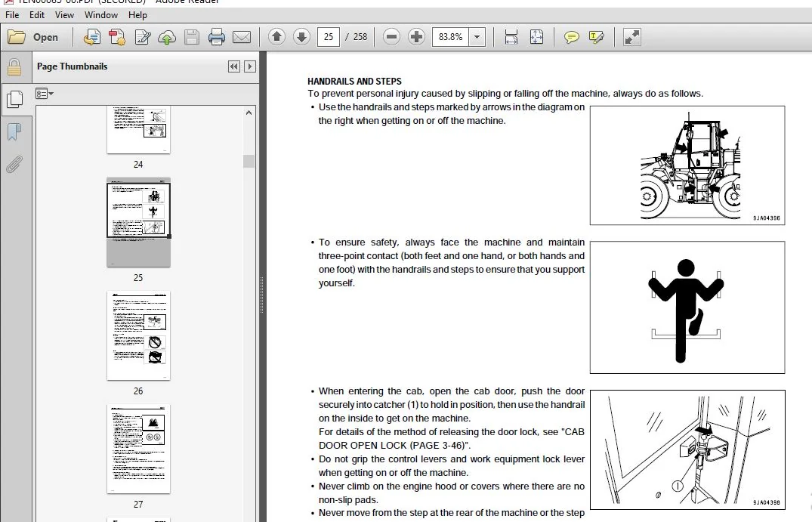Go to next page arrow
The image size is (812, 522).
[301, 37]
